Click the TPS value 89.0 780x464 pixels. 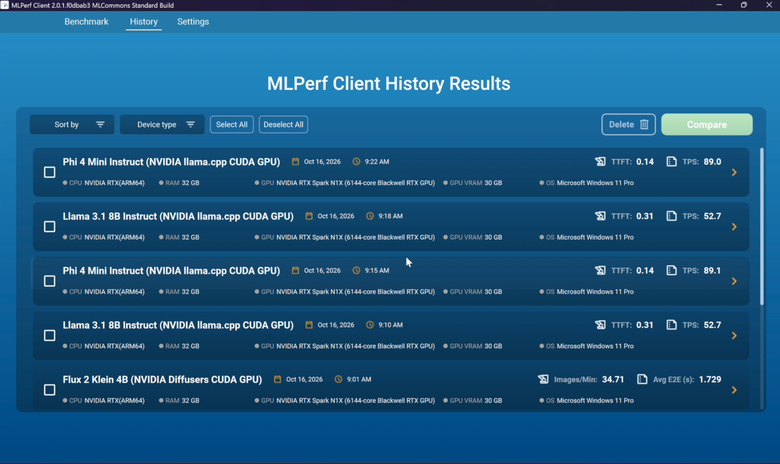tap(712, 162)
